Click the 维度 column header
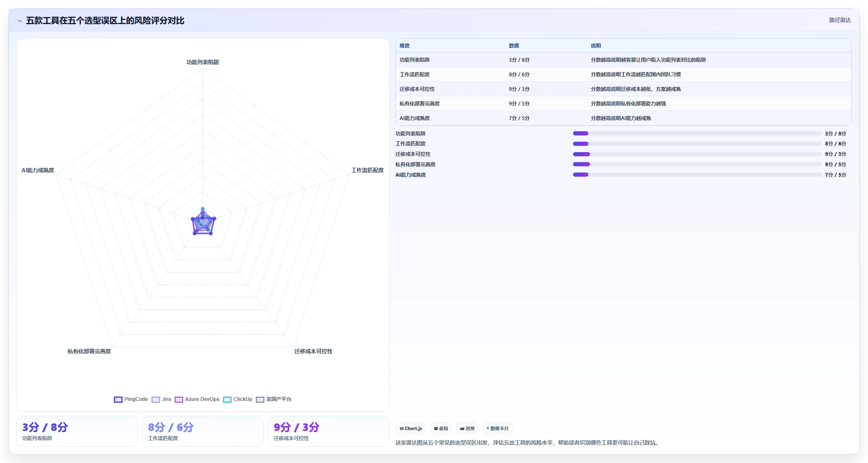Image resolution: width=868 pixels, height=463 pixels. (x=405, y=46)
